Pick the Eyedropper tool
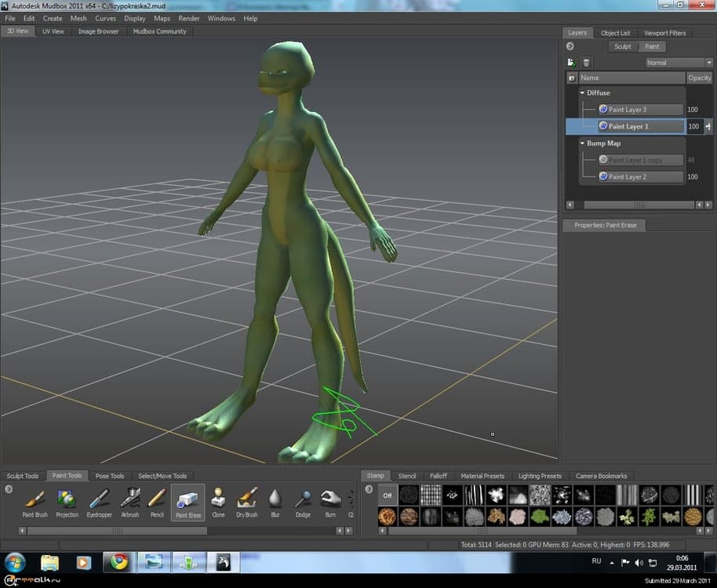717x588 pixels. (99, 499)
